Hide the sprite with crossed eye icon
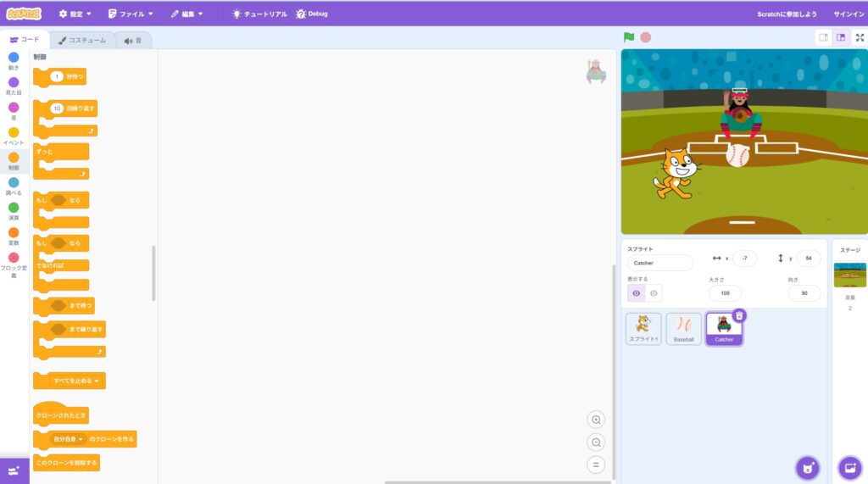This screenshot has height=484, width=868. [654, 293]
